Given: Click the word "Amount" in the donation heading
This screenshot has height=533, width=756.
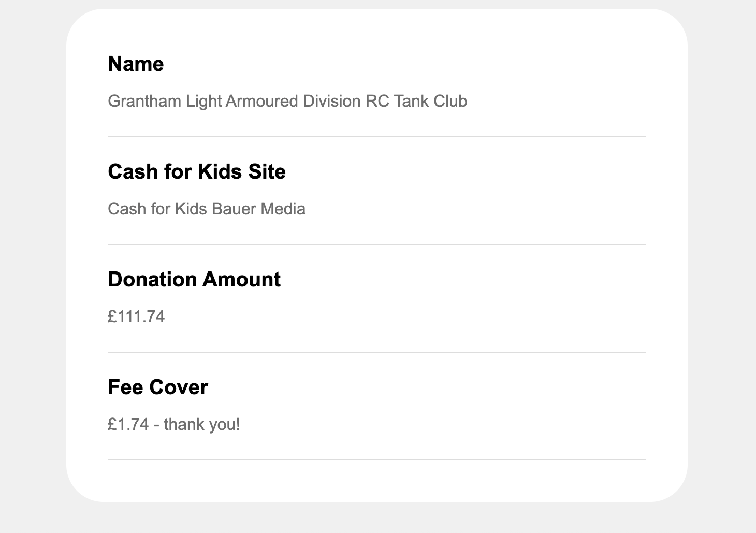Looking at the screenshot, I should [x=241, y=280].
